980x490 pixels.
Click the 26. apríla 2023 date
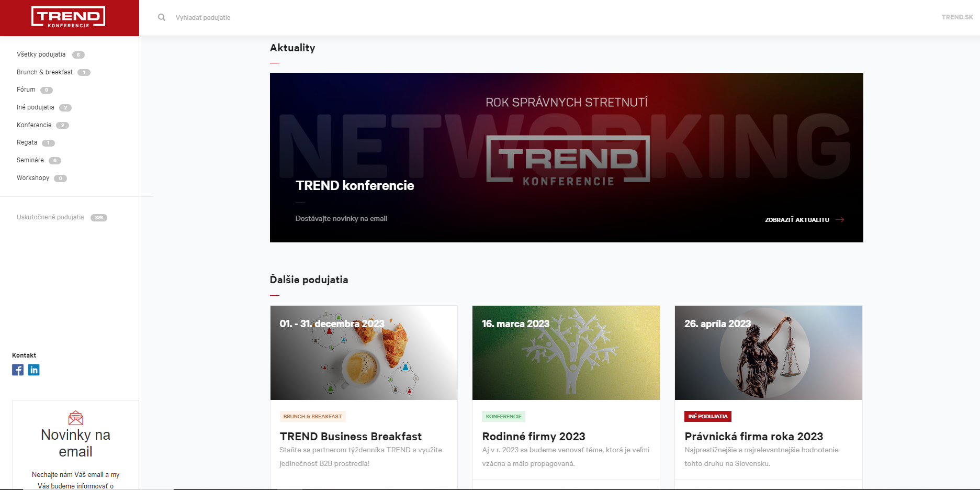[718, 324]
